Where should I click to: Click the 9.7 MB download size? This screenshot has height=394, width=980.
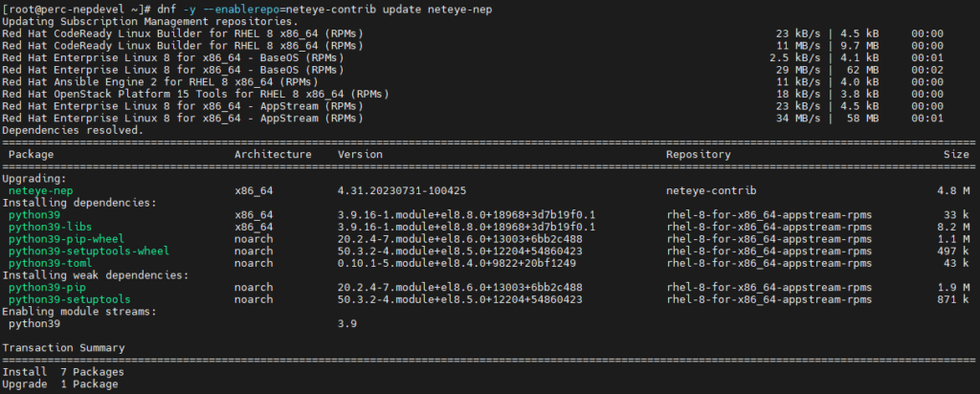point(859,46)
